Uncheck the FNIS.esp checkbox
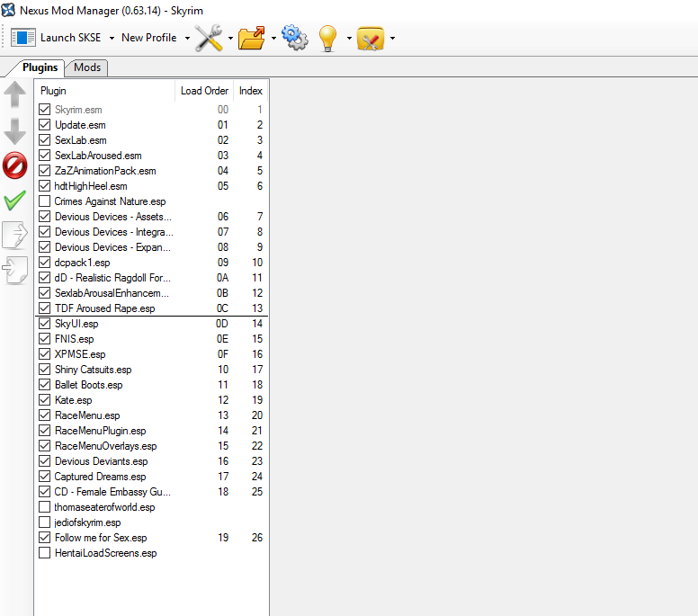Screen dimensions: 698x616 coord(44,339)
